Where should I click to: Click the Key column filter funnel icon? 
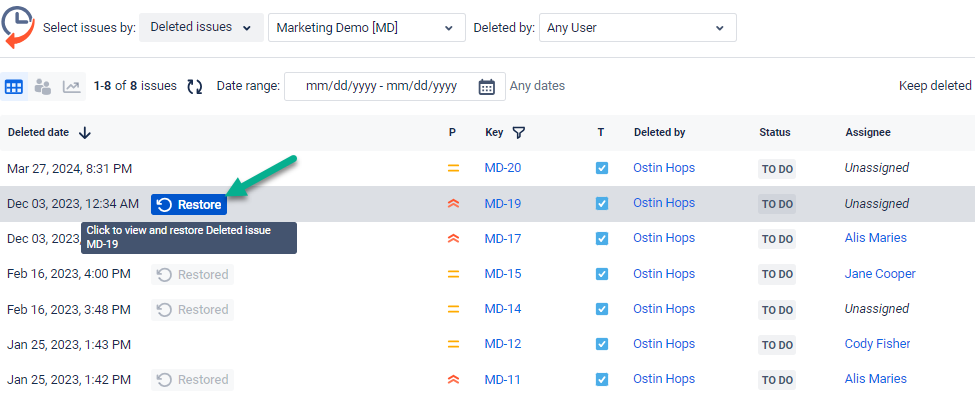pyautogui.click(x=519, y=132)
